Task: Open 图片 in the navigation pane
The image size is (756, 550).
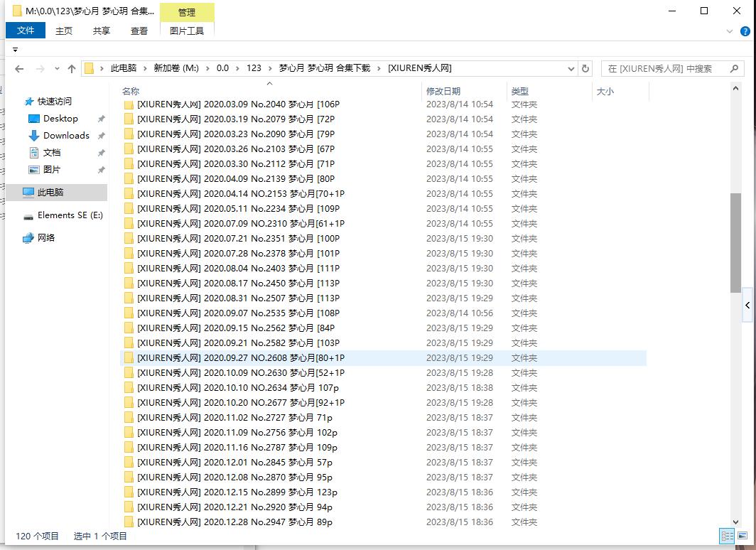Action: click(x=52, y=170)
